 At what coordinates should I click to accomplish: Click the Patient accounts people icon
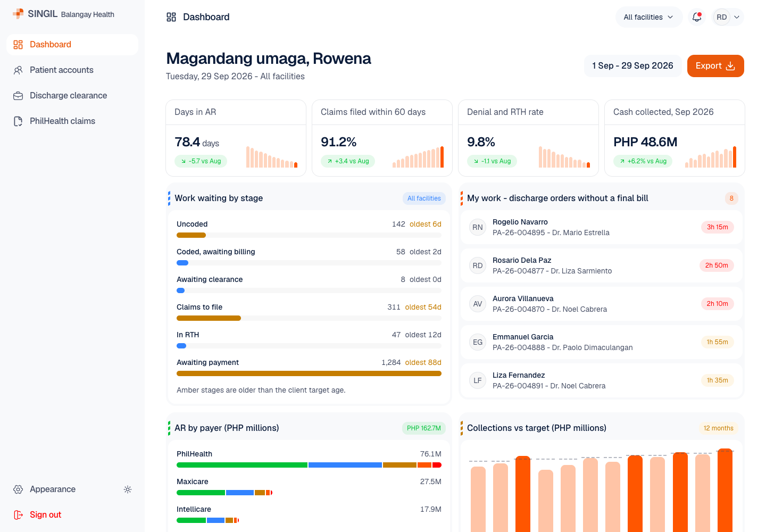tap(18, 70)
